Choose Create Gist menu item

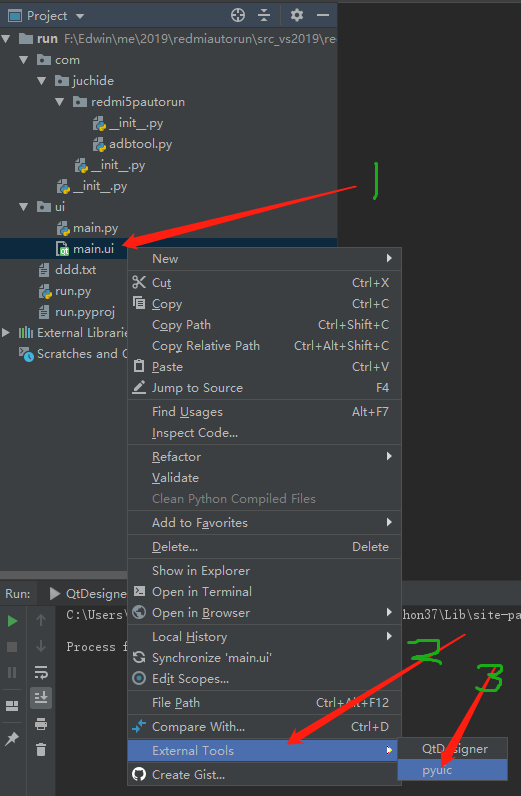pyautogui.click(x=264, y=775)
